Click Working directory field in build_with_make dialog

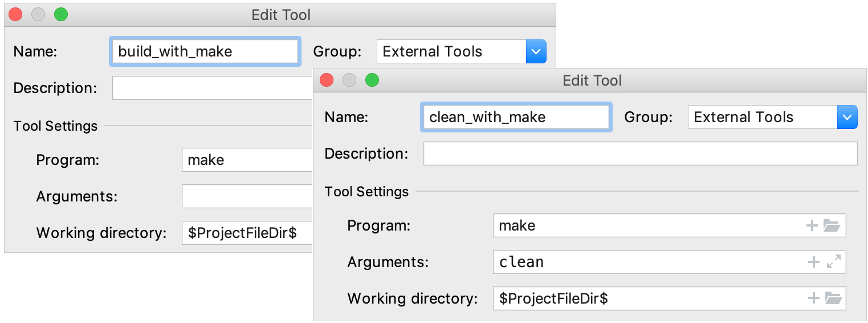(247, 233)
